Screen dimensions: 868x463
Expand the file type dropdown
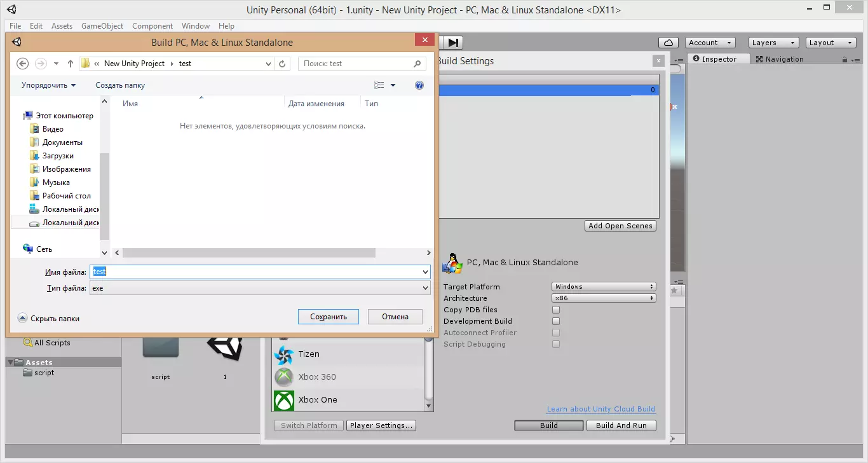(x=425, y=288)
